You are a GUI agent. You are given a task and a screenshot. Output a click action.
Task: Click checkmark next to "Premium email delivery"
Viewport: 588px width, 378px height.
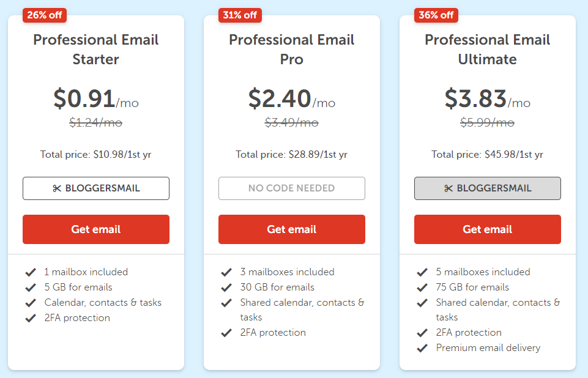[422, 347]
